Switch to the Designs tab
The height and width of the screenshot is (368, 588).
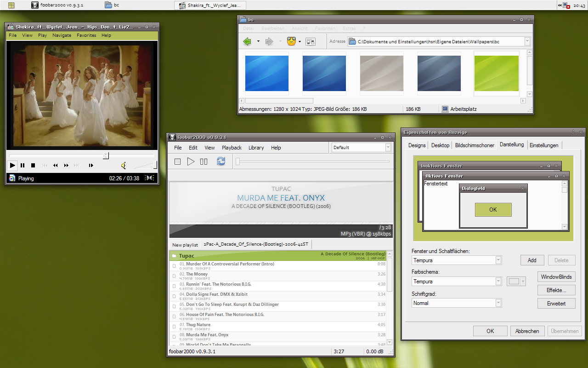[x=417, y=145]
